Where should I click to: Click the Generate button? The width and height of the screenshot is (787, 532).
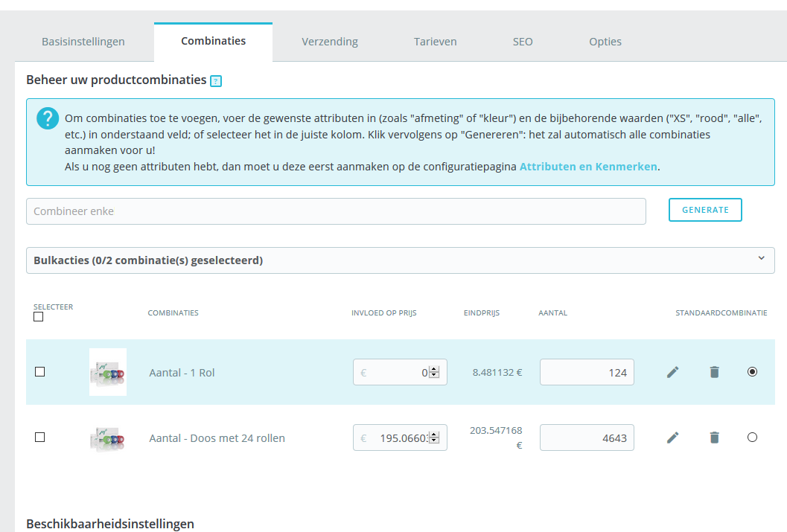tap(705, 210)
